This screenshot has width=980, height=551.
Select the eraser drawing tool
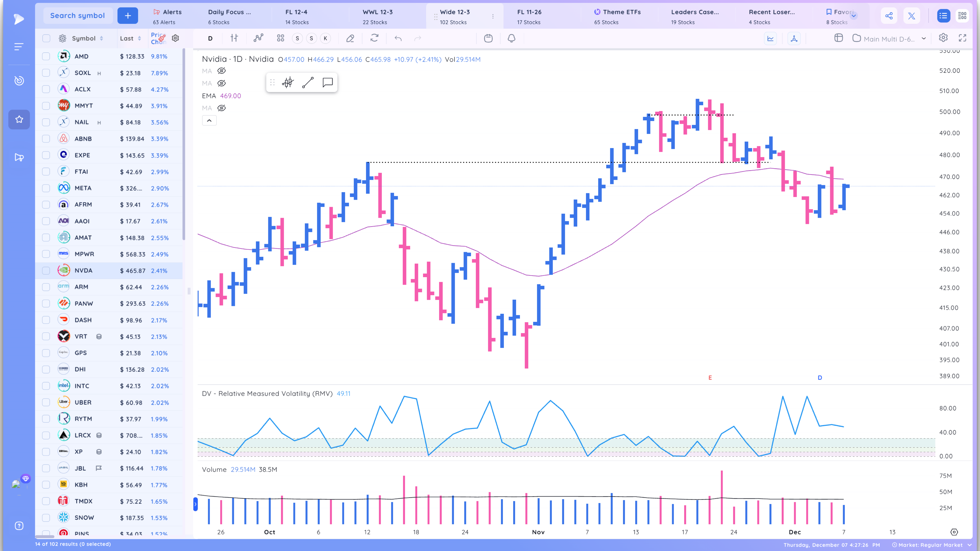[x=350, y=38]
